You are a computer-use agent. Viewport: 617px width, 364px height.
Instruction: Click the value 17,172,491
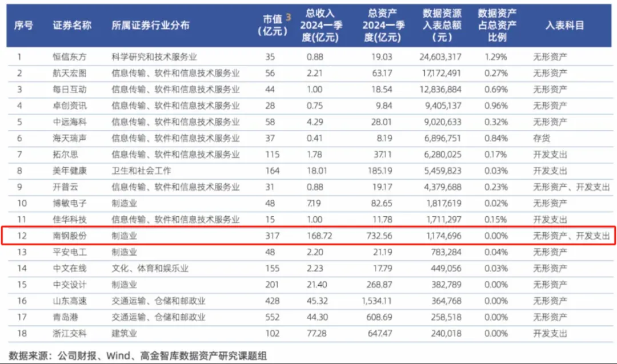(441, 73)
